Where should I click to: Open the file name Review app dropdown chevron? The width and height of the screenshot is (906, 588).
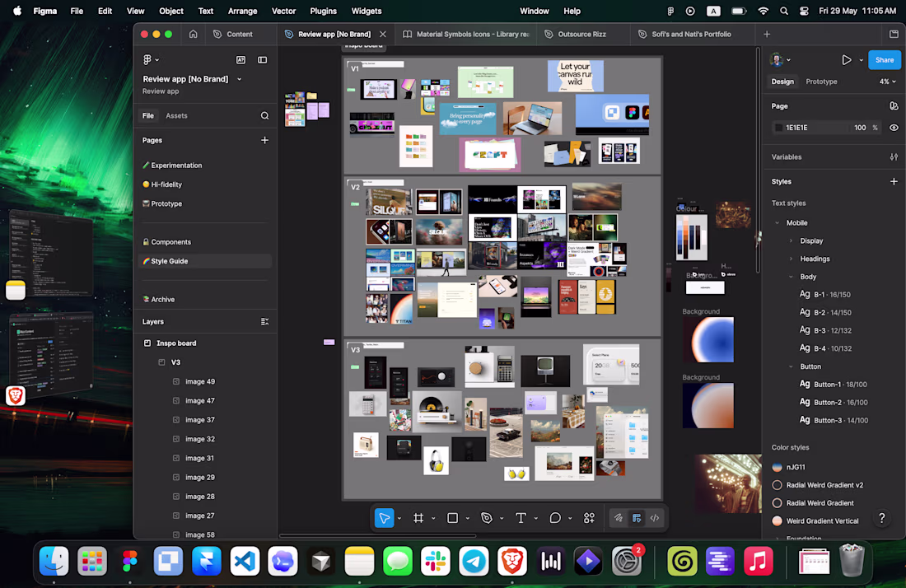click(x=239, y=79)
